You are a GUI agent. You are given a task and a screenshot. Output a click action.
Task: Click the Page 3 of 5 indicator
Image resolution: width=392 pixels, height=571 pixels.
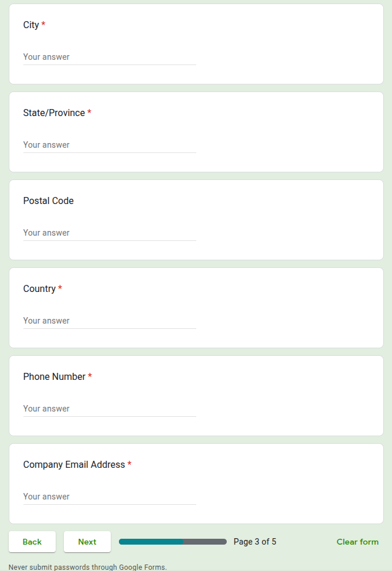(x=255, y=542)
